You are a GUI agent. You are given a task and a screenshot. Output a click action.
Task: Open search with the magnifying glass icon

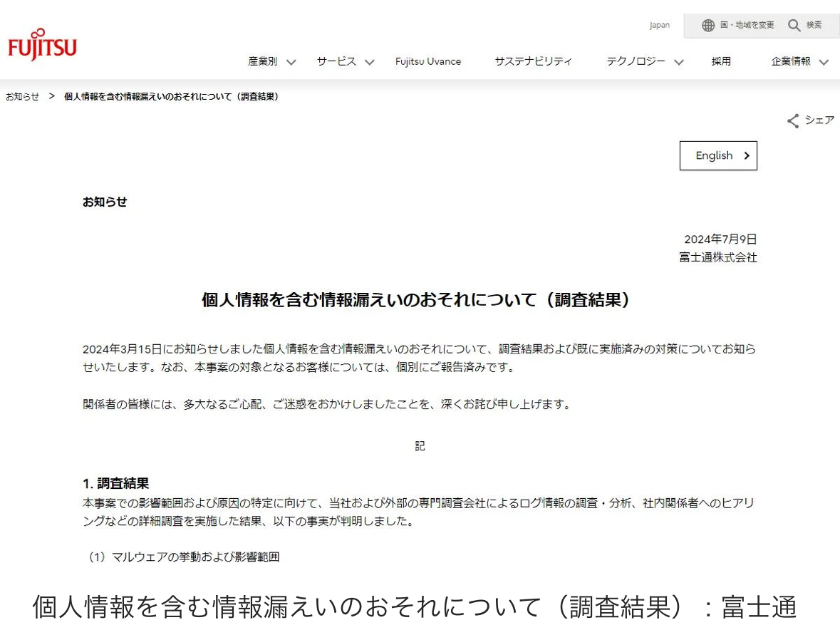point(794,26)
